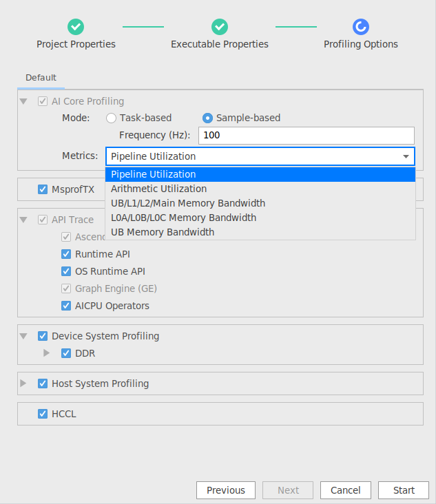Uncheck the HCCL checkbox
Screen dimensions: 436x504
[x=43, y=414]
